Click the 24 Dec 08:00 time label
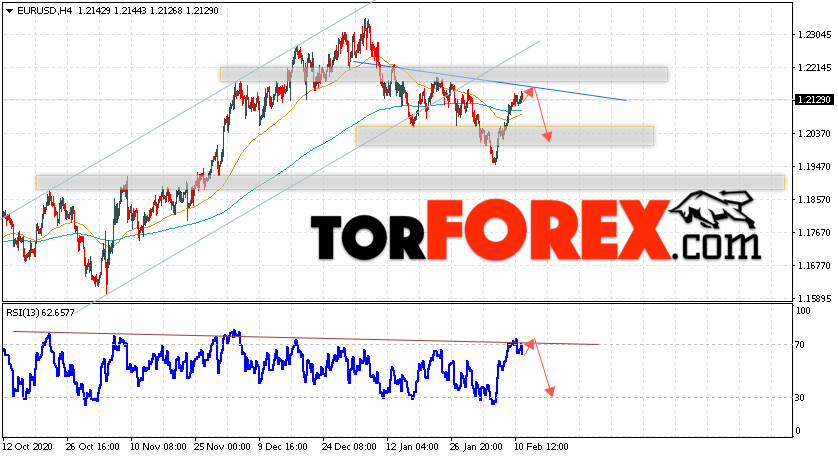The width and height of the screenshot is (838, 458). (x=350, y=446)
